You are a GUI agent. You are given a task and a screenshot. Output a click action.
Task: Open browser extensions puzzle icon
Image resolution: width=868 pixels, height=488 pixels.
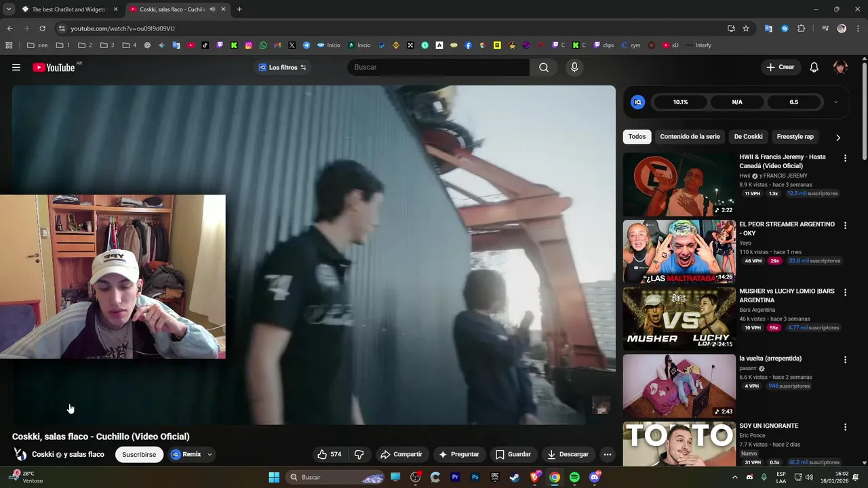point(802,28)
